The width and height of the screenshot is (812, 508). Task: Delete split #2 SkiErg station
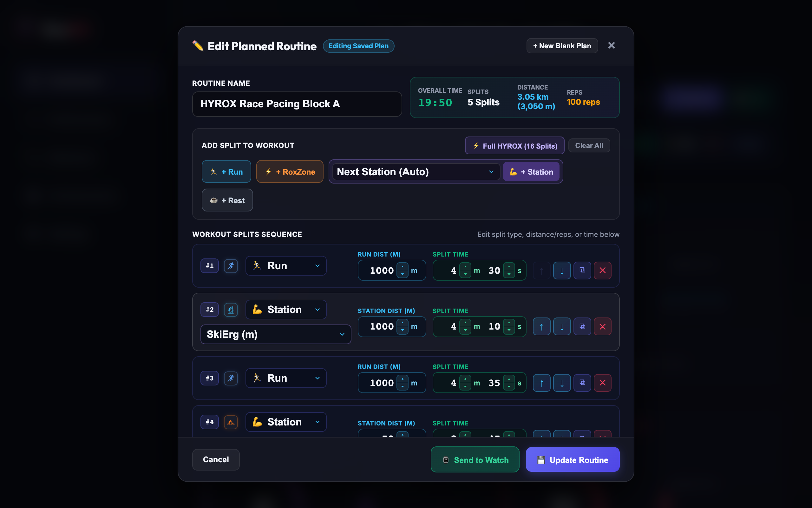point(602,327)
